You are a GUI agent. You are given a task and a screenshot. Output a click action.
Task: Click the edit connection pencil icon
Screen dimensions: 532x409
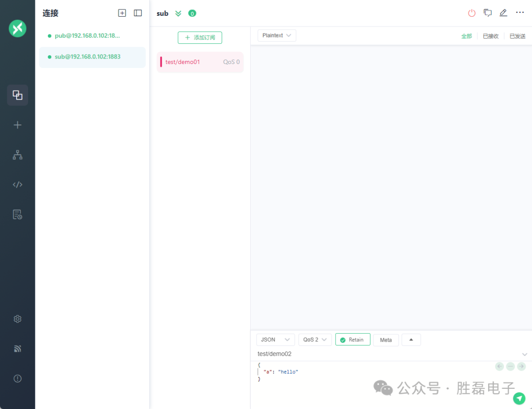coord(503,13)
